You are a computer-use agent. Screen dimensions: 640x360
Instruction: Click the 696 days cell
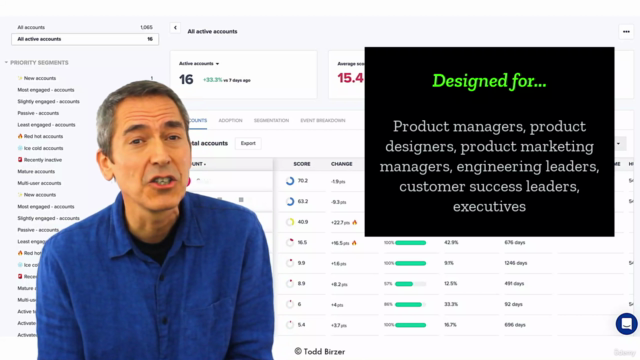point(515,325)
